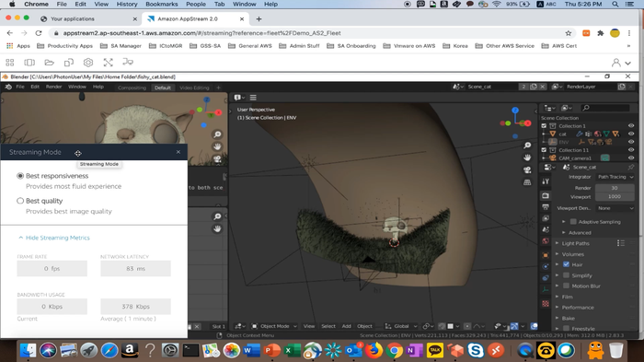Open the Scene properties tab icon
644x362 pixels.
(x=546, y=229)
